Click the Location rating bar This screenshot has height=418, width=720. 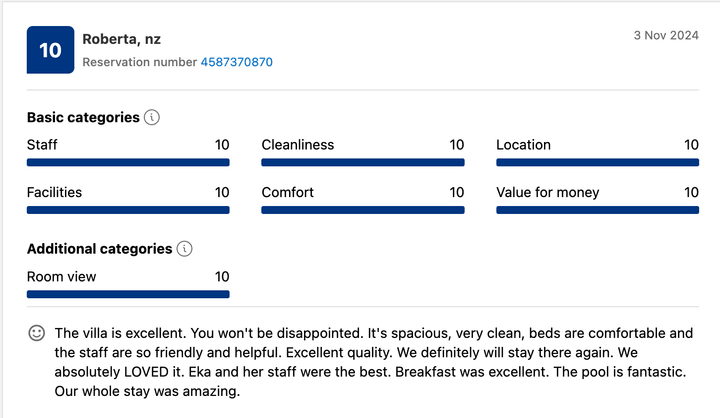[x=597, y=162]
